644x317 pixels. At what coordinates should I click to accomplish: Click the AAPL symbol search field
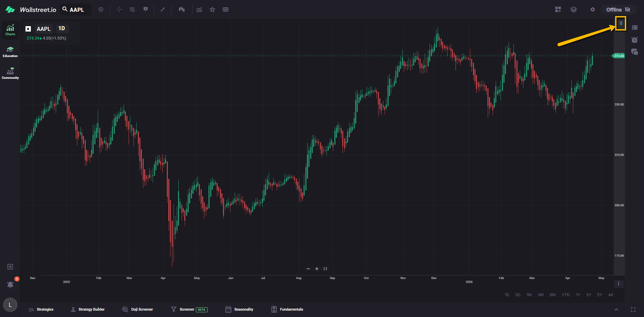tap(76, 10)
